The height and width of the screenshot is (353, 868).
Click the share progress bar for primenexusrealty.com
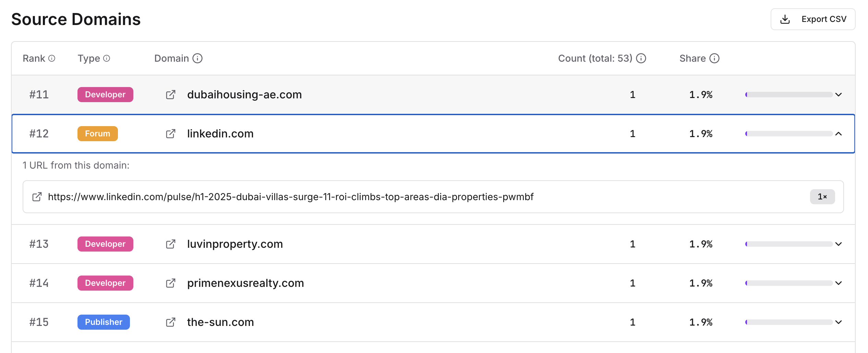click(788, 283)
